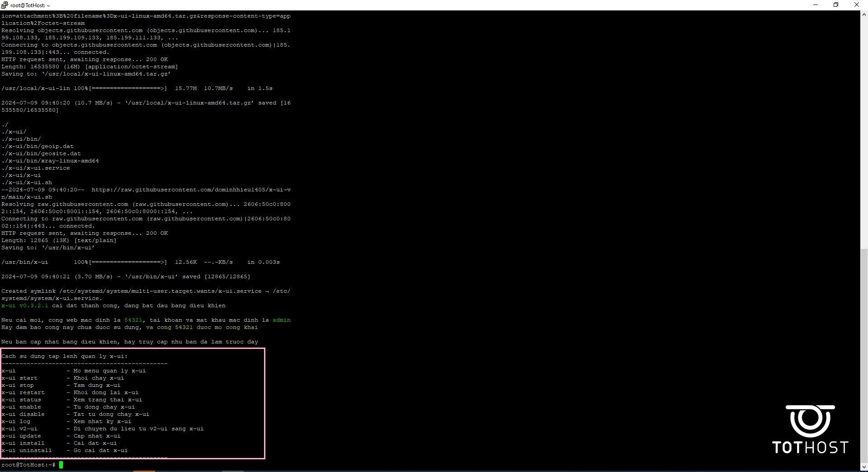Focus the root@TotHost command prompt cursor
Viewport: 868px width, 472px height.
pyautogui.click(x=61, y=465)
